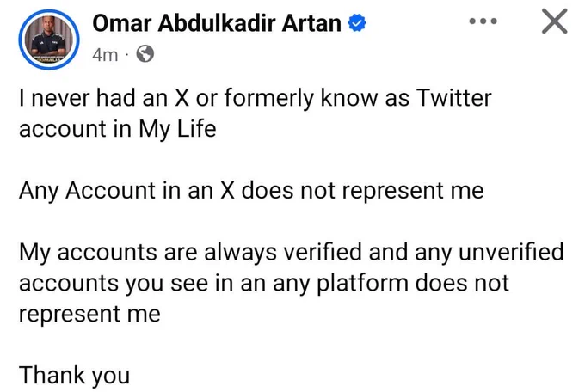This screenshot has height=392, width=585.
Task: Click the 'Thank you' closing text
Action: click(x=75, y=375)
